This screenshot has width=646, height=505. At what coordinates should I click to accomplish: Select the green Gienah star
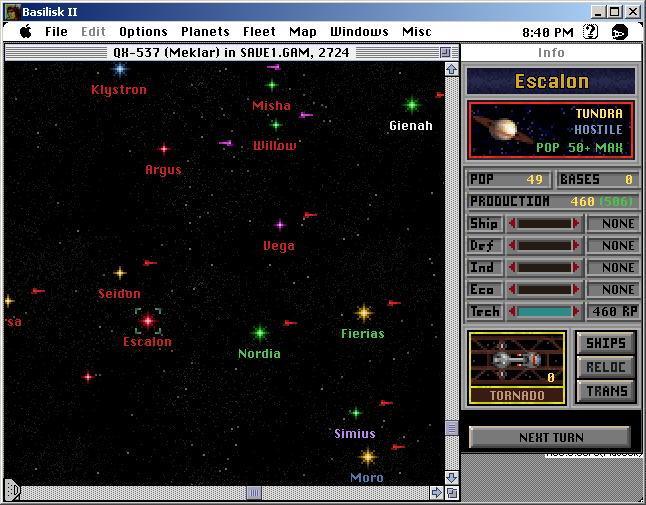411,104
